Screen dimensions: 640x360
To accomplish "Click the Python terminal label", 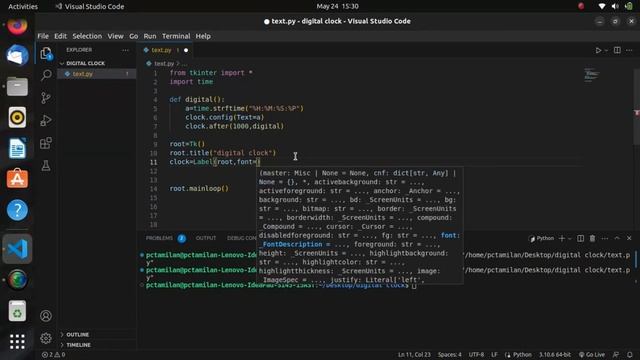I will coord(541,238).
